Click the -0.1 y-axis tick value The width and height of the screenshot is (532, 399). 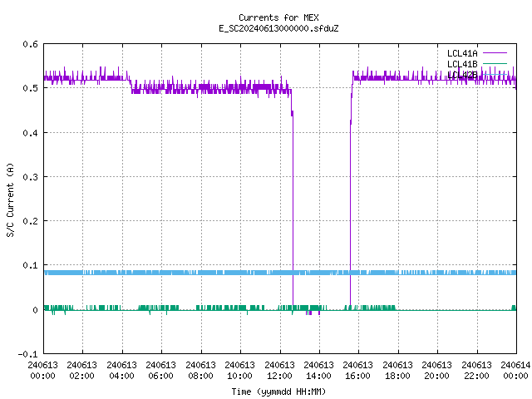(x=27, y=354)
